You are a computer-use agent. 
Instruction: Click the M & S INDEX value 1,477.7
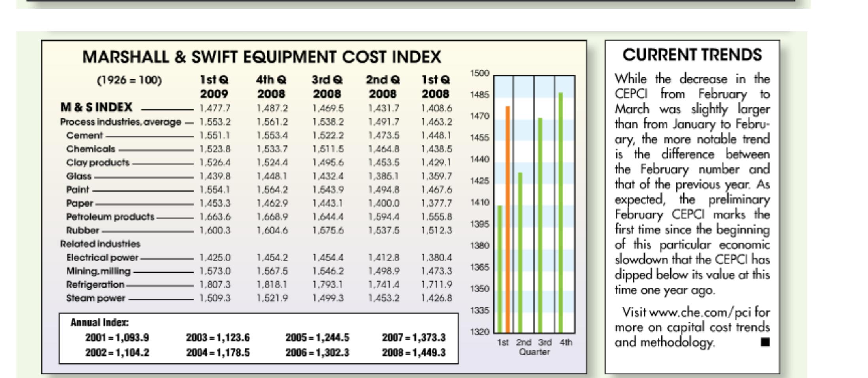click(215, 108)
